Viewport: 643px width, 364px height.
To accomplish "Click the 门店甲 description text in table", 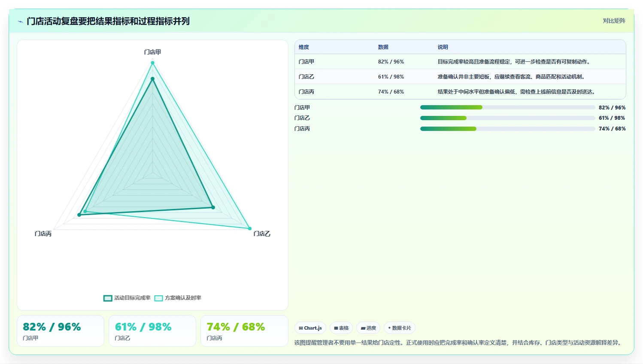I will pyautogui.click(x=514, y=62).
